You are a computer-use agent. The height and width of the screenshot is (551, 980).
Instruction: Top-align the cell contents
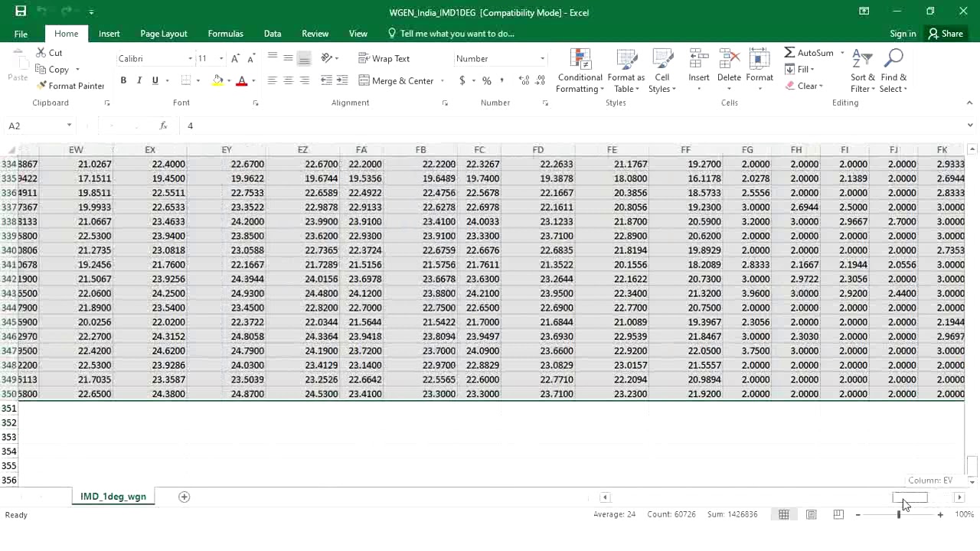(x=273, y=58)
